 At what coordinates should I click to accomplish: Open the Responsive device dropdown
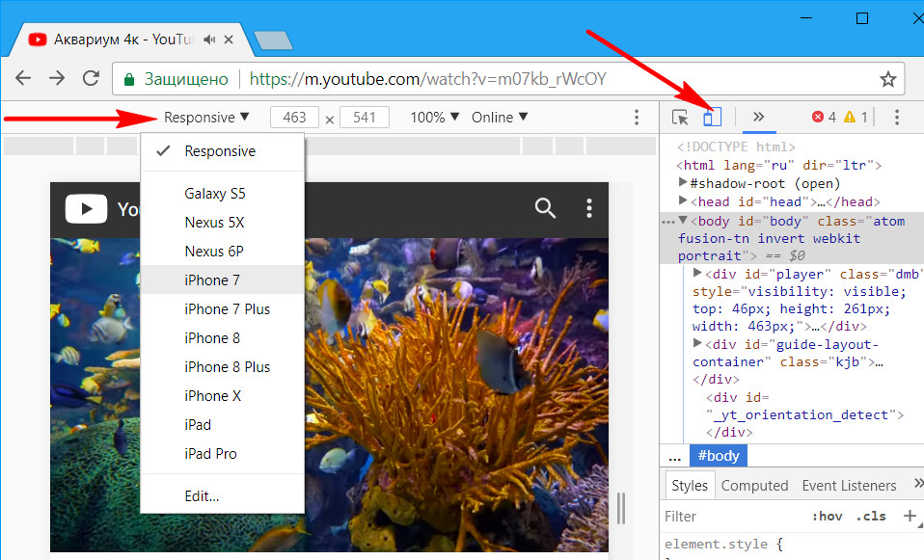206,118
